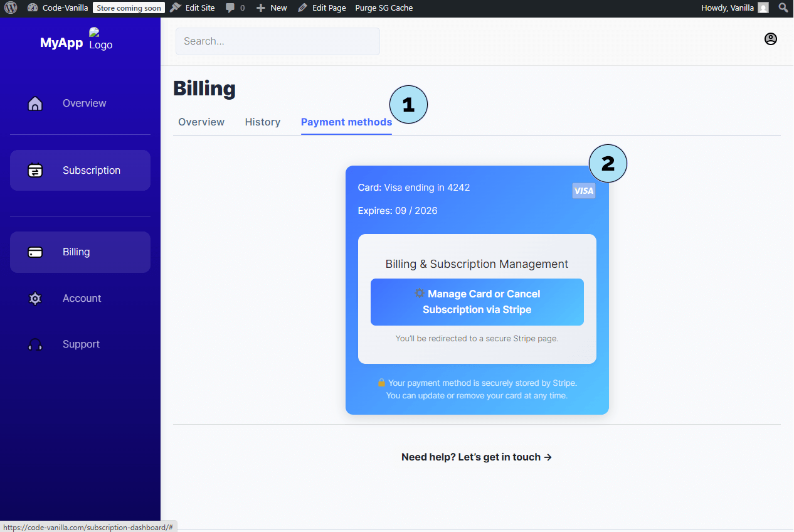Click the Visa logo on payment card

[583, 191]
